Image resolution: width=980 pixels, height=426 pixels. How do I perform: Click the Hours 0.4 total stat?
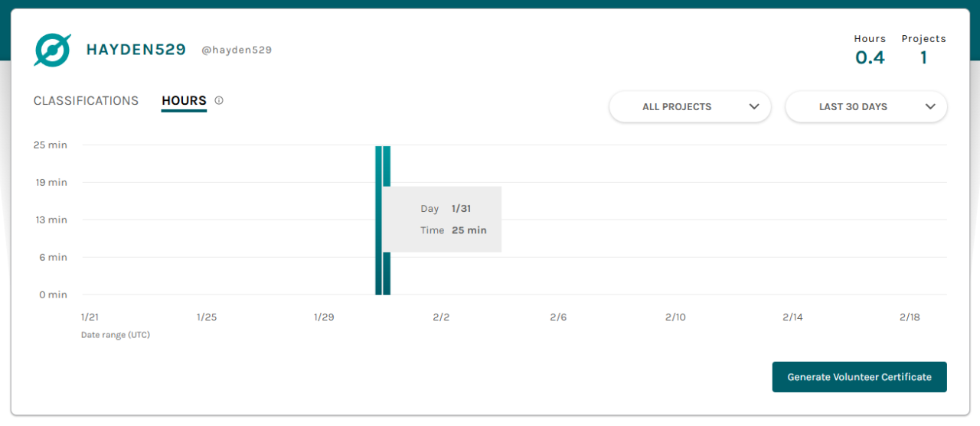870,57
